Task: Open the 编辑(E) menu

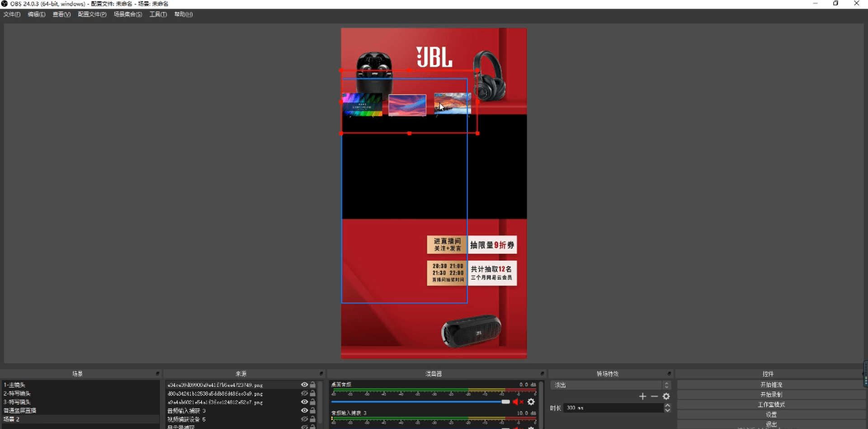Action: click(x=37, y=14)
